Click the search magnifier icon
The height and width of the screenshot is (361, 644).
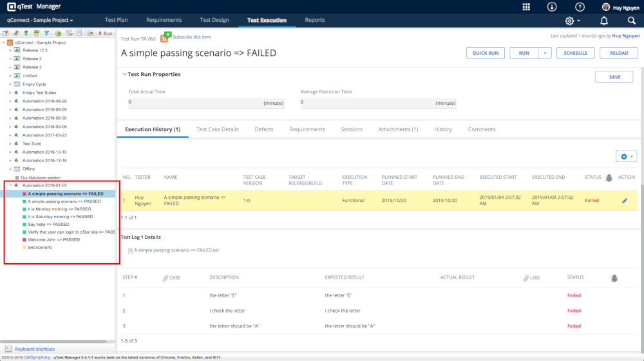pos(631,21)
